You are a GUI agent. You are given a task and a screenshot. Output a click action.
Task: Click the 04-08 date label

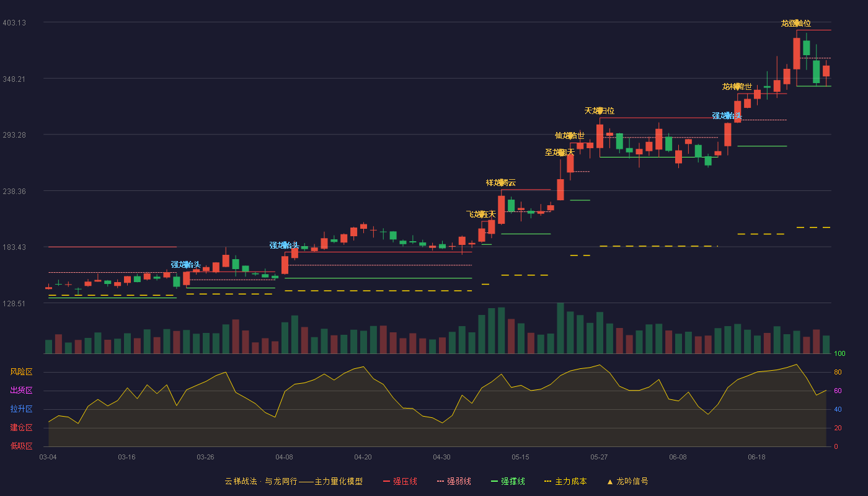tap(284, 457)
